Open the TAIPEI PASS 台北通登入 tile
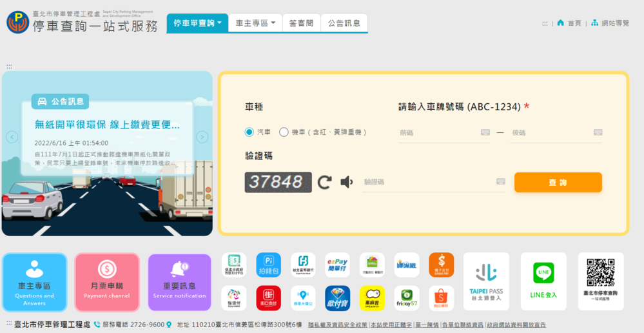644x333 pixels. [486, 281]
